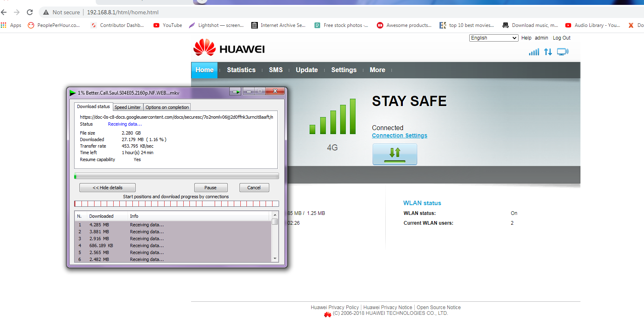Click the data traffic arrows status icon
This screenshot has height=334, width=644.
[x=548, y=52]
